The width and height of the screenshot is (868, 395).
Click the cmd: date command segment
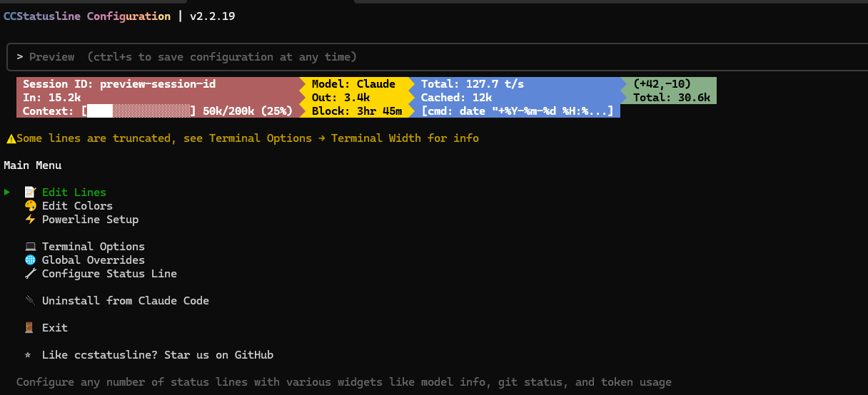coord(518,111)
